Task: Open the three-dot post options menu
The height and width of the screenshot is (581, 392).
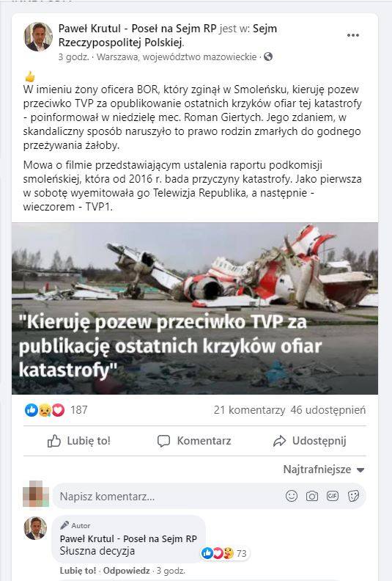Action: (352, 35)
